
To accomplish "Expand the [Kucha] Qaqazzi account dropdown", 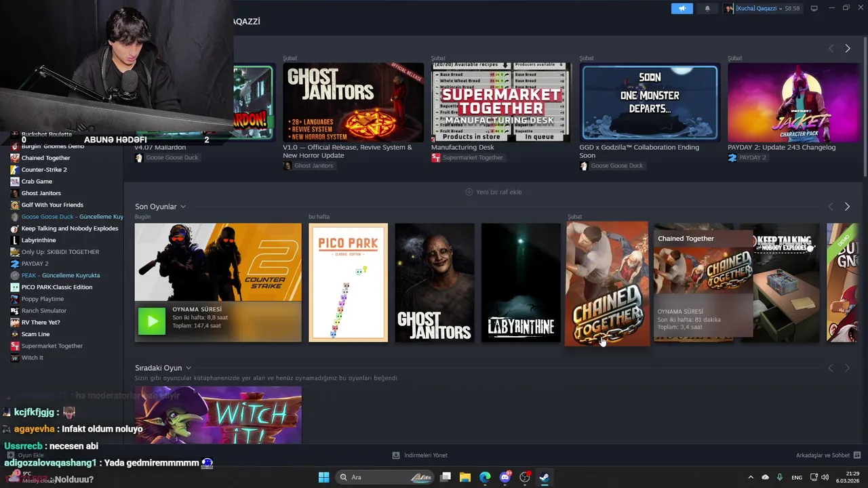I will click(762, 8).
